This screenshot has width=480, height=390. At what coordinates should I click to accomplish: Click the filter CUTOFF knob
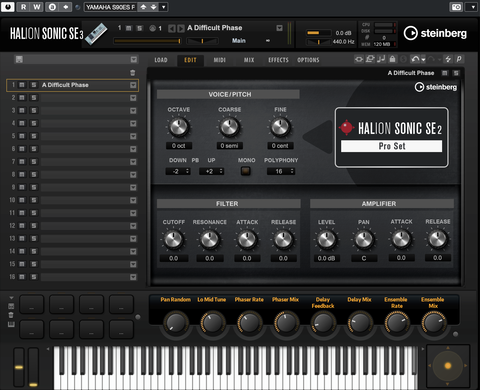(173, 240)
